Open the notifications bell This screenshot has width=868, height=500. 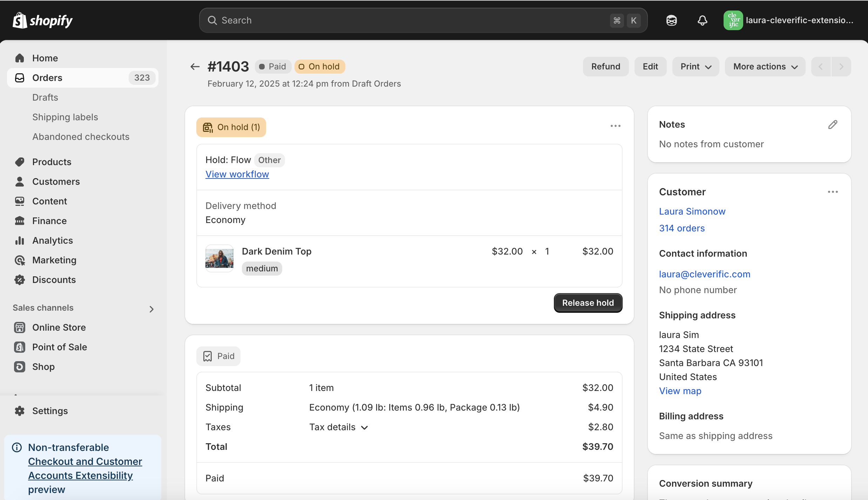[x=702, y=20]
